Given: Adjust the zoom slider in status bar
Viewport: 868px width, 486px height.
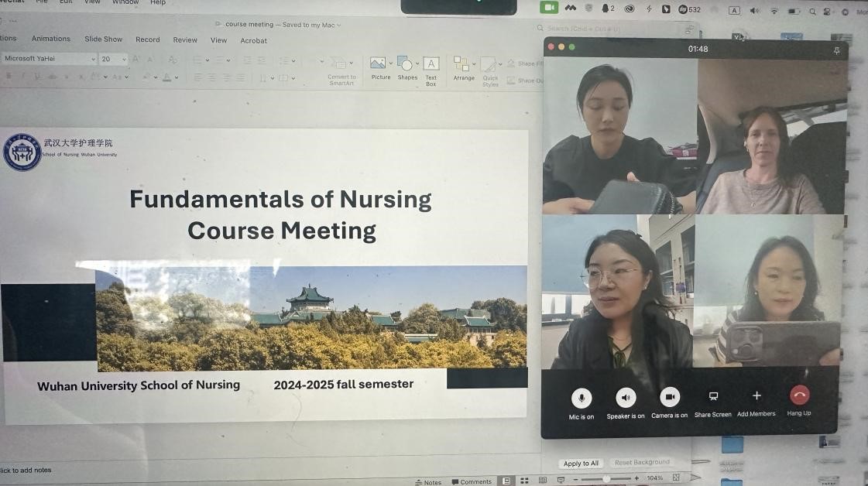Looking at the screenshot, I should (606, 479).
